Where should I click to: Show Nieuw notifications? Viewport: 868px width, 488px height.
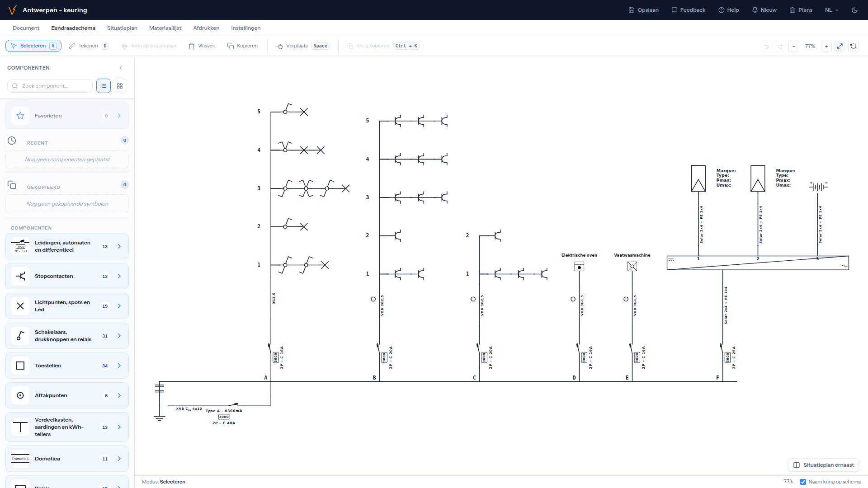764,10
